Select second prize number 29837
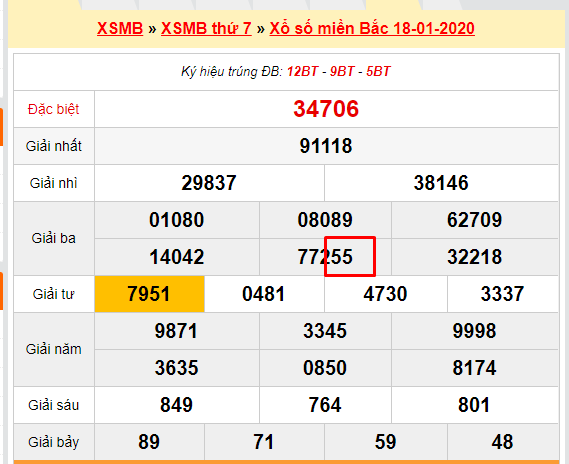The height and width of the screenshot is (464, 569). click(209, 183)
